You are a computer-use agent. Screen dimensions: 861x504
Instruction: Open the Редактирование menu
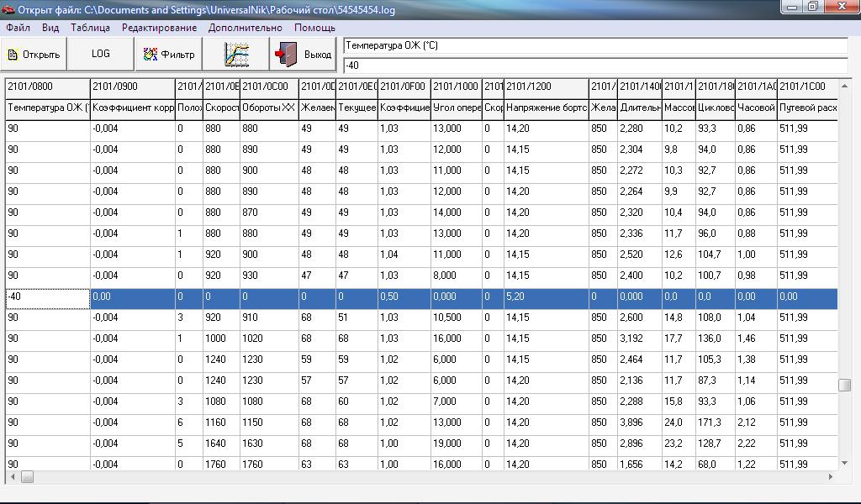[159, 28]
